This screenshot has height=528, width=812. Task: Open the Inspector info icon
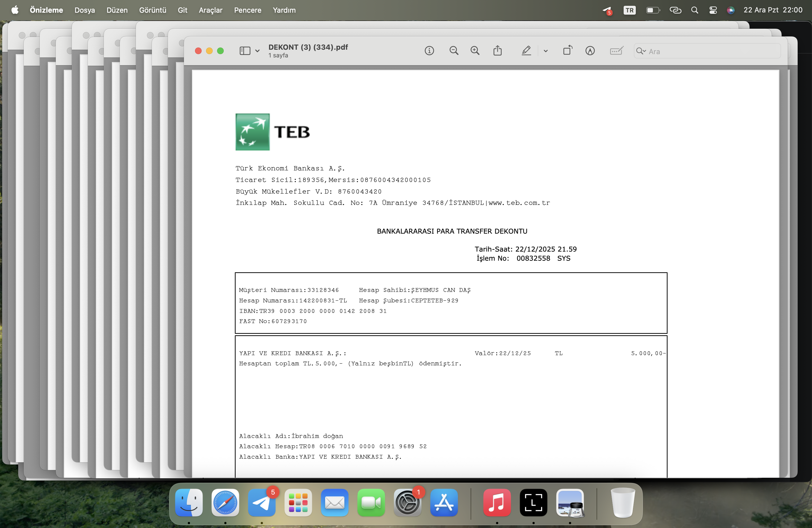click(429, 51)
